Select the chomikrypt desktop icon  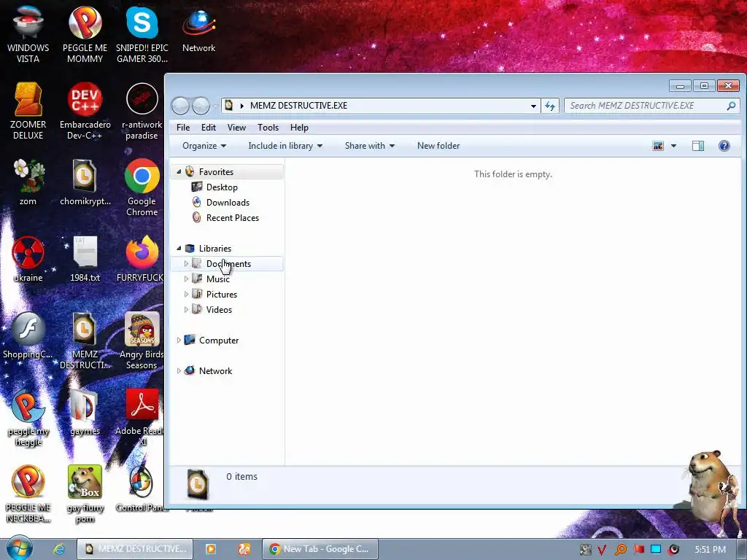(85, 182)
